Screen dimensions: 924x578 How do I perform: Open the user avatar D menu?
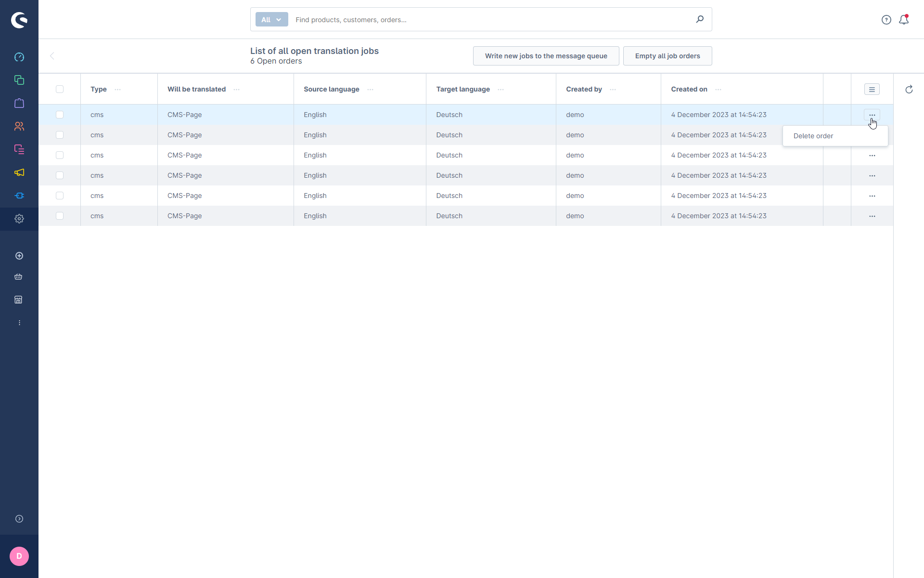(x=19, y=556)
